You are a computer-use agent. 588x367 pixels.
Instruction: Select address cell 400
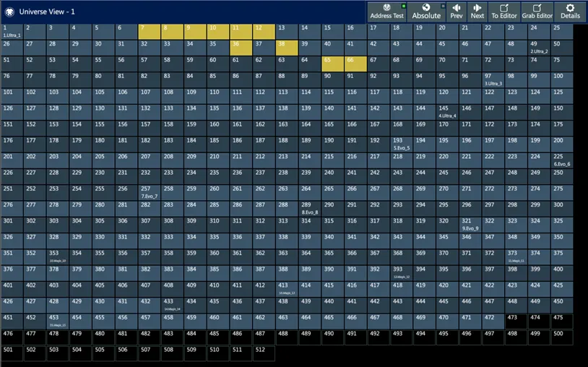click(562, 274)
